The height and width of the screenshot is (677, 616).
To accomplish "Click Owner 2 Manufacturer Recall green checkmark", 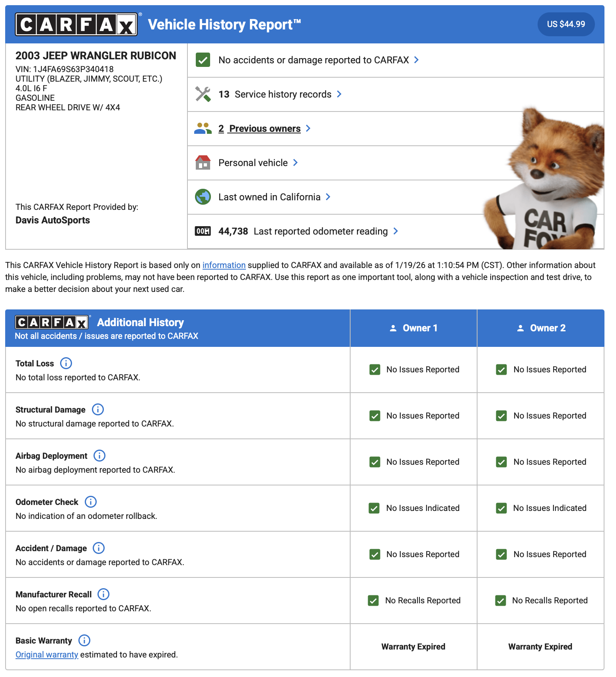I will point(501,601).
